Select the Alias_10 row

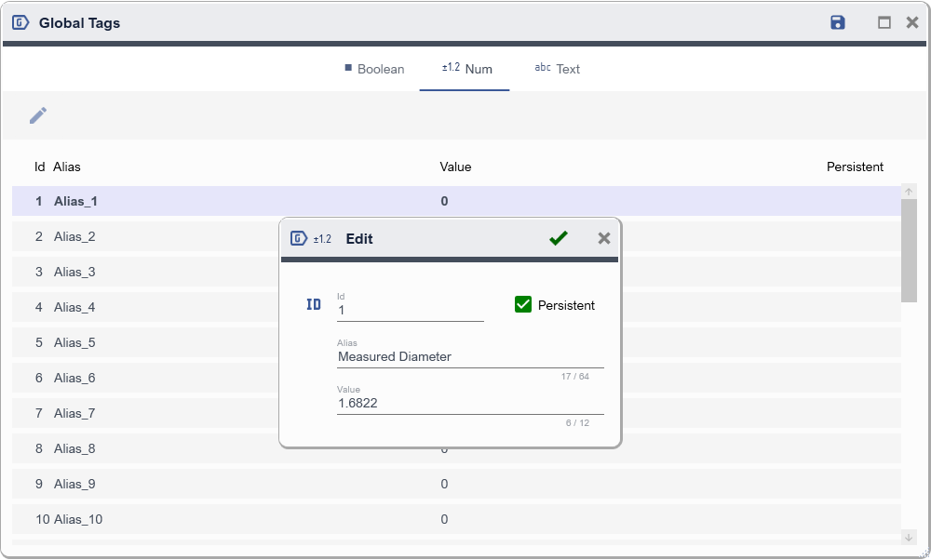coord(140,519)
